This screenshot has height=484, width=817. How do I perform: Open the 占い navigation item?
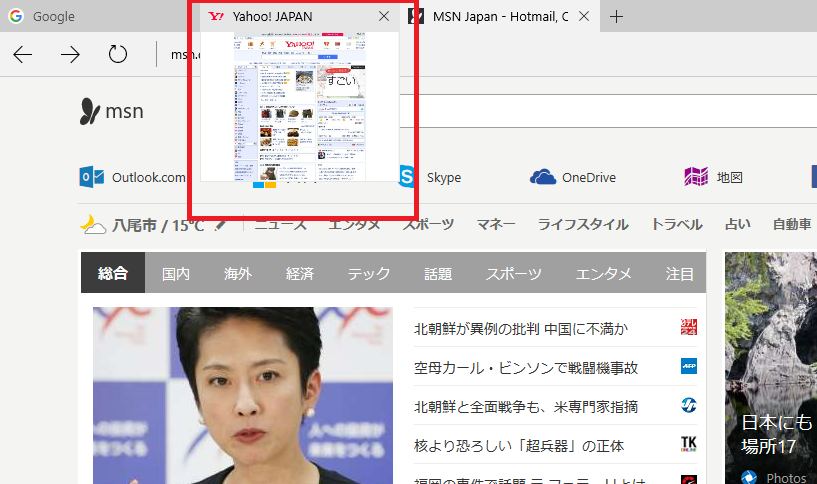738,225
